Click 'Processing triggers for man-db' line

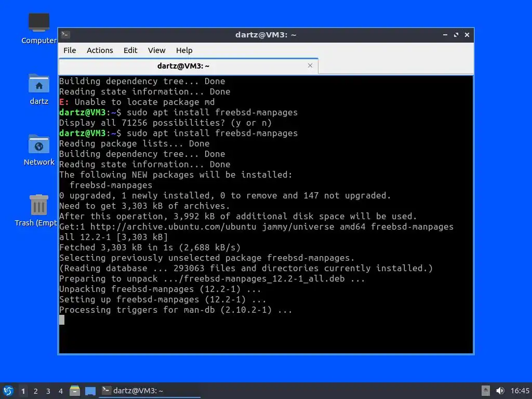coord(176,310)
